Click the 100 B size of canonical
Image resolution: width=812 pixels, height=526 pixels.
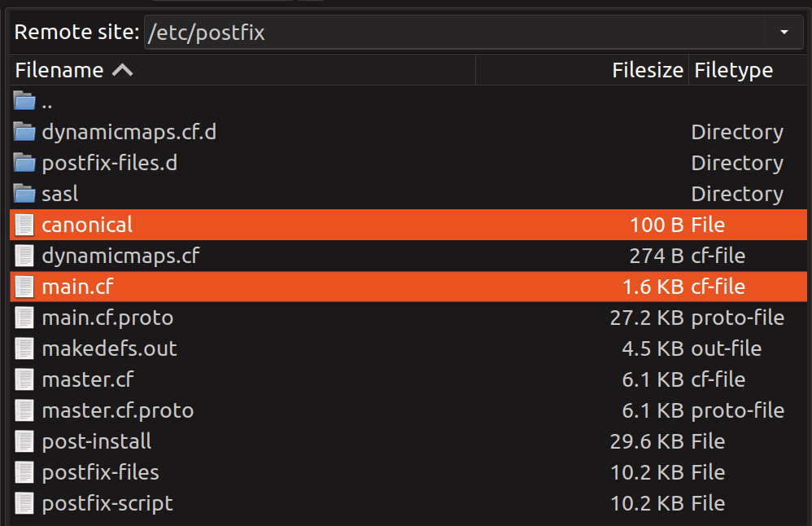657,225
